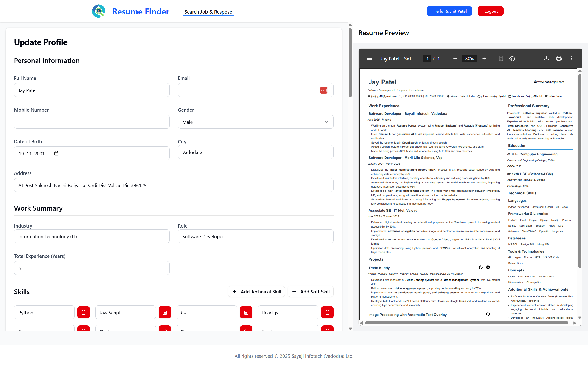Click Add Technical Skill
This screenshot has height=366, width=588.
click(256, 291)
